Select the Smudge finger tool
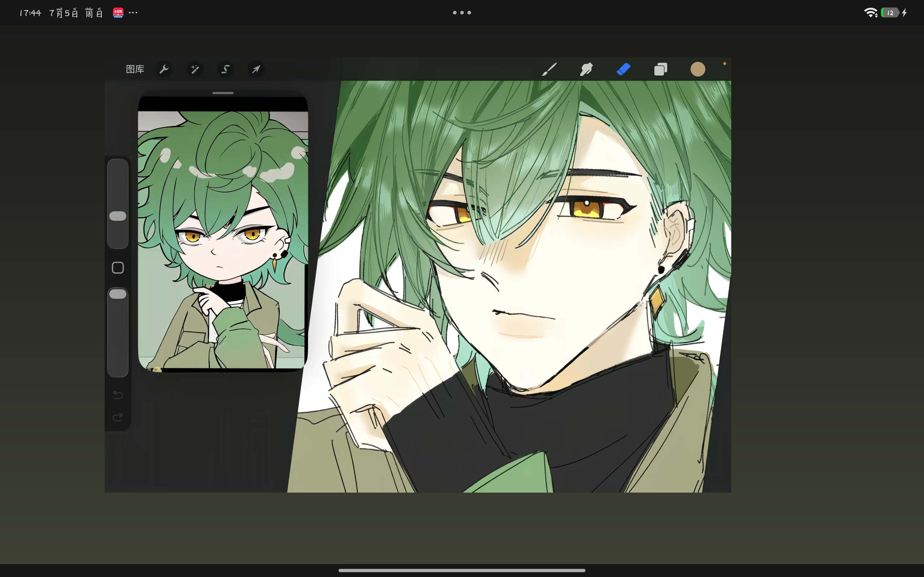Viewport: 924px width, 577px height. click(586, 69)
